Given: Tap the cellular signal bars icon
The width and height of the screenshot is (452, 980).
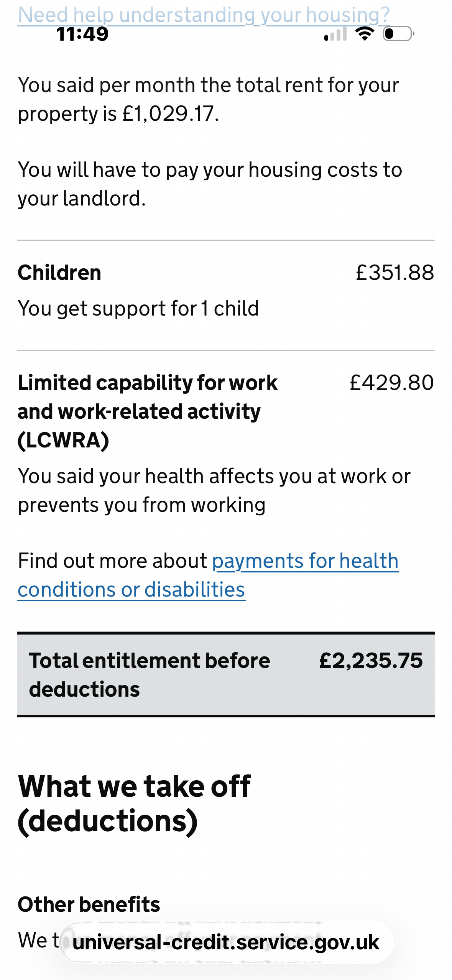Looking at the screenshot, I should click(335, 34).
